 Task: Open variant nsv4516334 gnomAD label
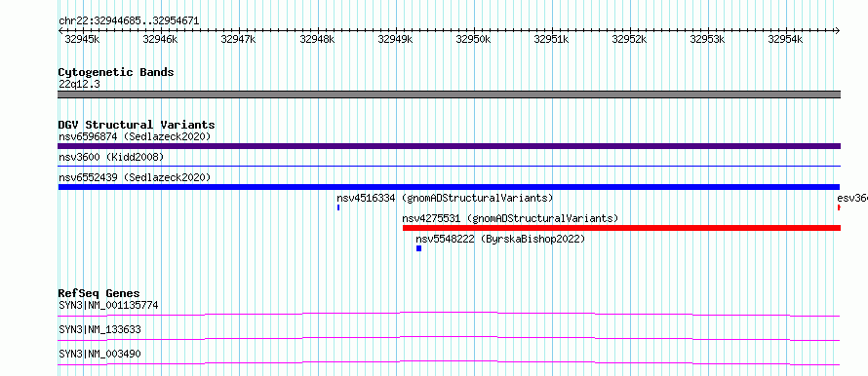(445, 198)
